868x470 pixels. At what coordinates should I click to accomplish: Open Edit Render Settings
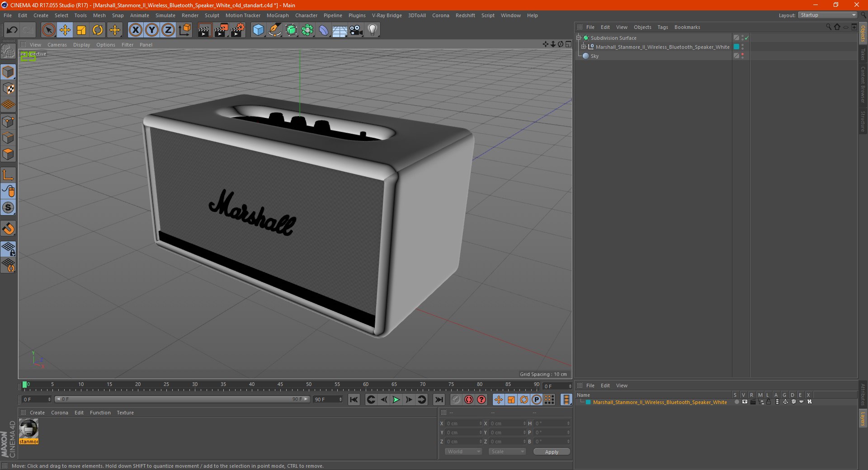coord(238,30)
